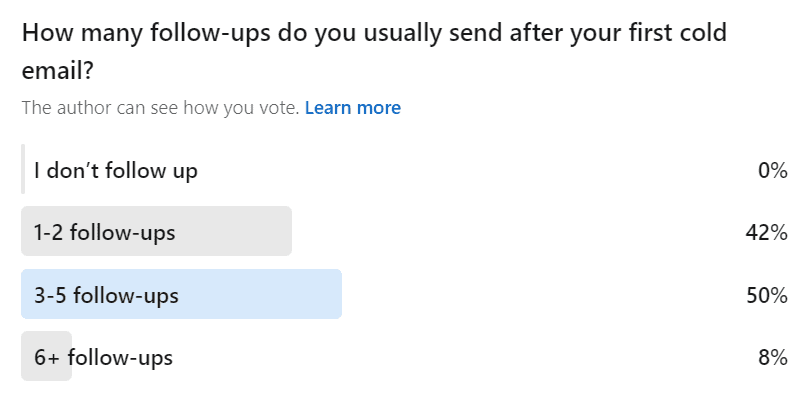Screen dimensions: 808x401
Task: Click "The author can see how you vote" notice
Action: tap(160, 108)
